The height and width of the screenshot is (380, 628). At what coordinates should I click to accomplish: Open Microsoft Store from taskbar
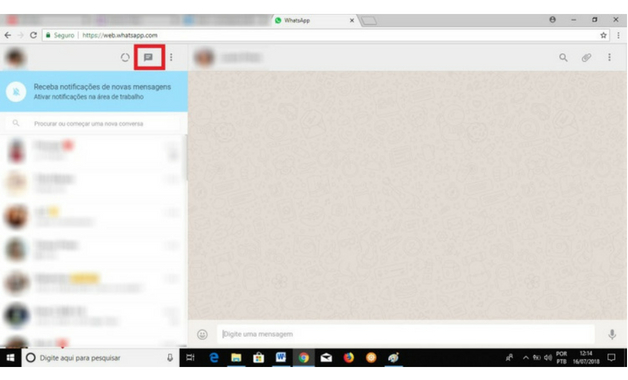point(258,358)
